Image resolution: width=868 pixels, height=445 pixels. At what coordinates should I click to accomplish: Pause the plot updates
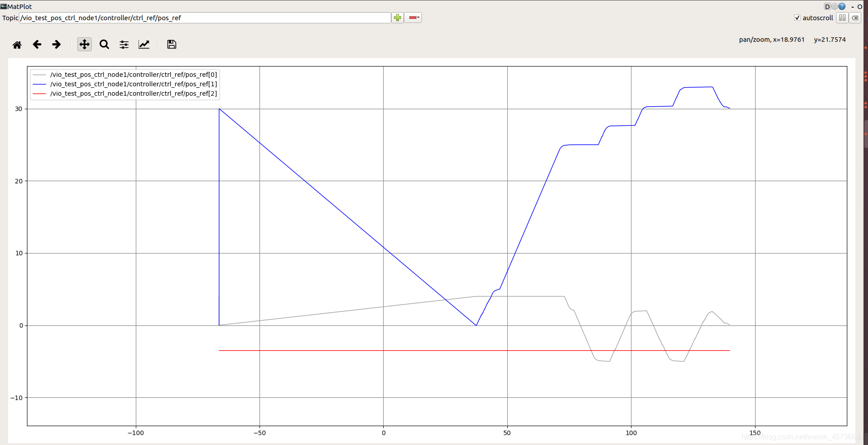tap(842, 18)
